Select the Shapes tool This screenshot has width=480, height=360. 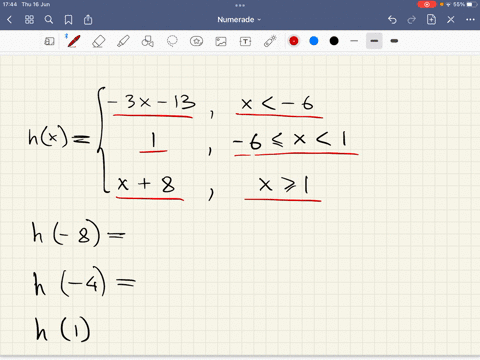click(x=147, y=41)
